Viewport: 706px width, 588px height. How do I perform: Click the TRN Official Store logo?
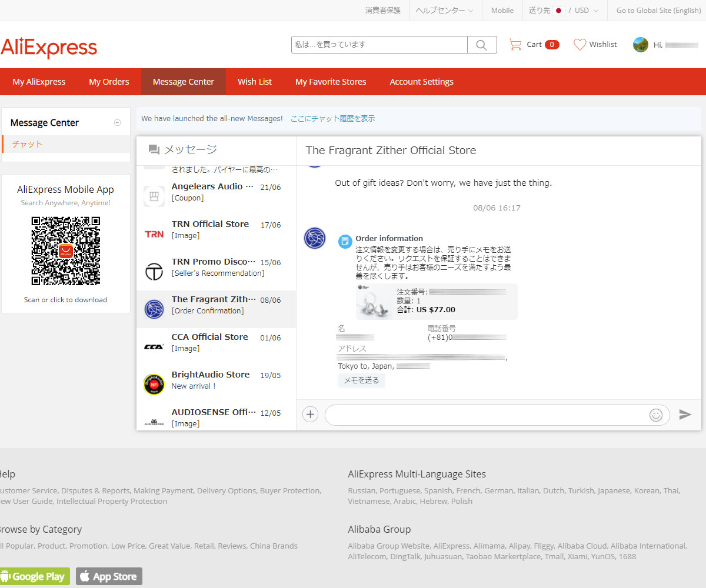154,234
